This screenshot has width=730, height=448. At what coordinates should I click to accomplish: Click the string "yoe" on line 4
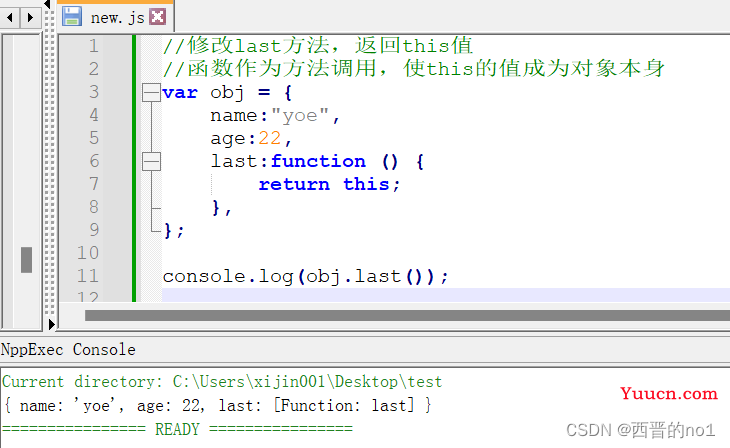pyautogui.click(x=300, y=115)
